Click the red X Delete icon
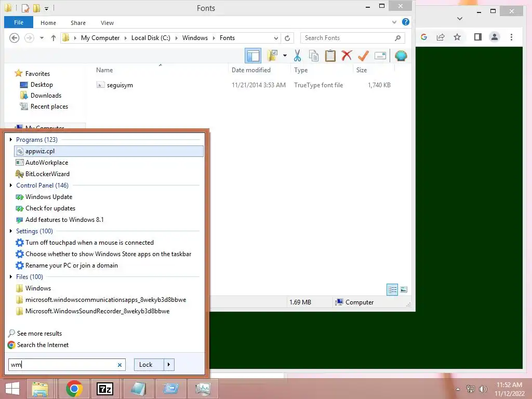The width and height of the screenshot is (532, 399). pyautogui.click(x=347, y=55)
